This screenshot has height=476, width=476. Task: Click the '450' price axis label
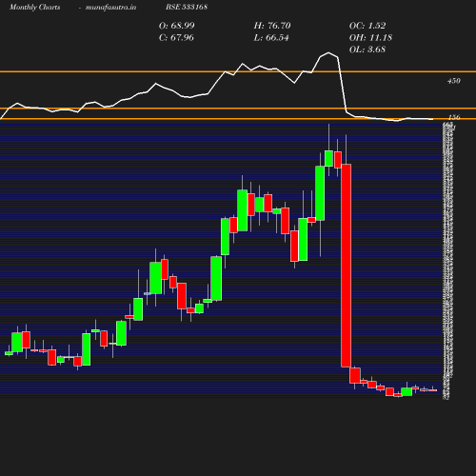tap(454, 81)
